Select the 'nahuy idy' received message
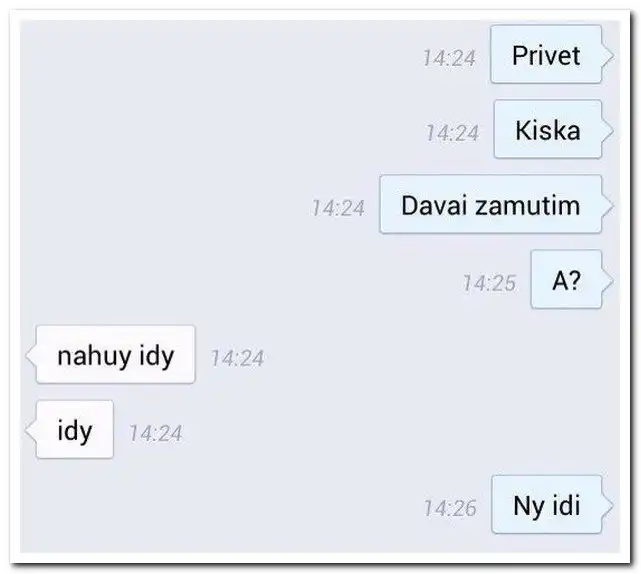 click(116, 355)
